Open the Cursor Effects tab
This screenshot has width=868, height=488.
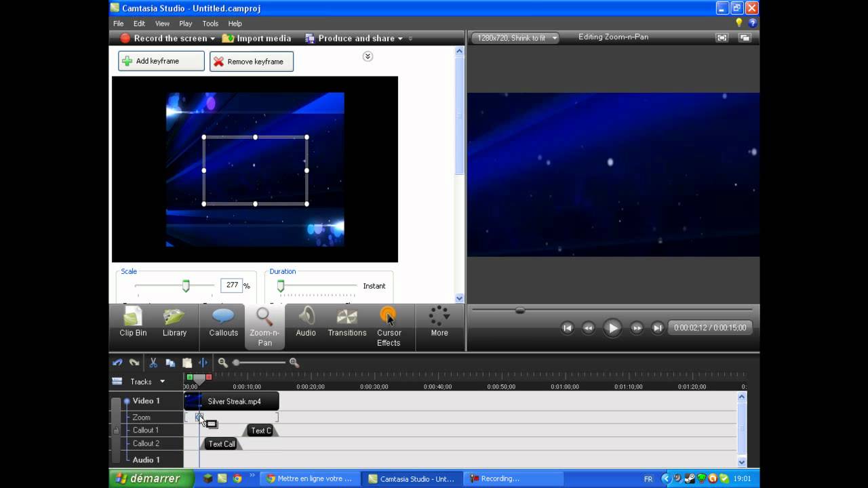pos(389,327)
